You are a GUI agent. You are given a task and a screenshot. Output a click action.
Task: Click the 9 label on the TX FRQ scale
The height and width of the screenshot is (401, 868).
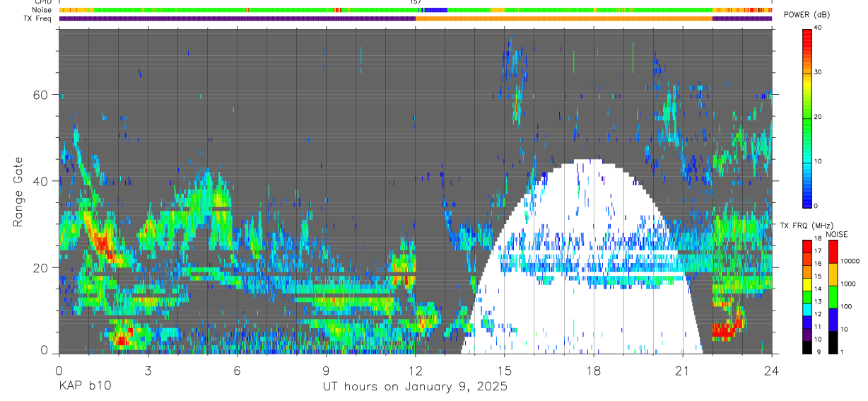(818, 354)
